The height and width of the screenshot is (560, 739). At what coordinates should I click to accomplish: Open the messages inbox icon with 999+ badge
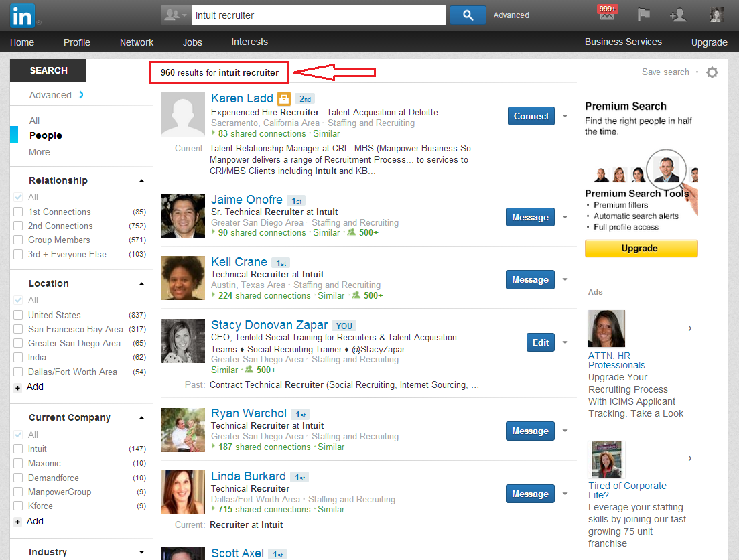click(607, 14)
